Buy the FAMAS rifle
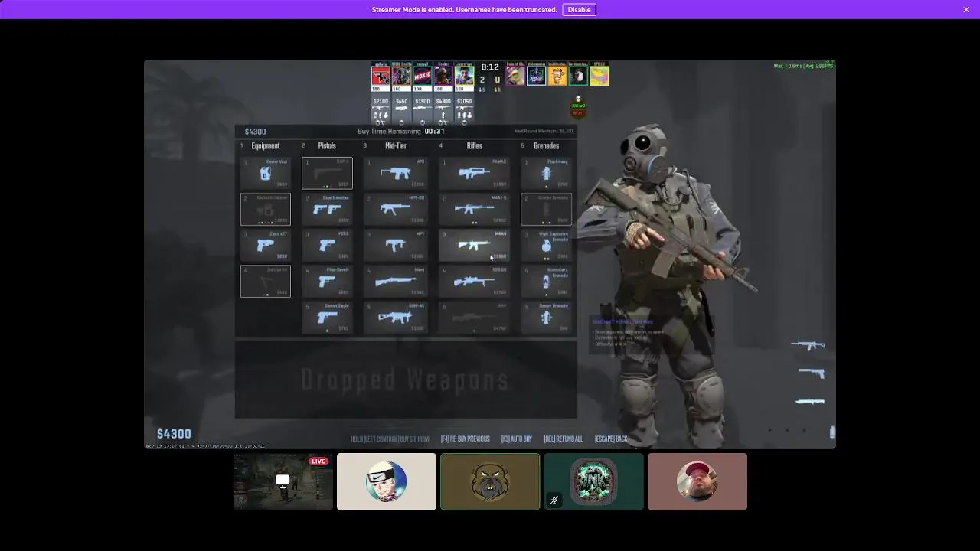 point(474,173)
